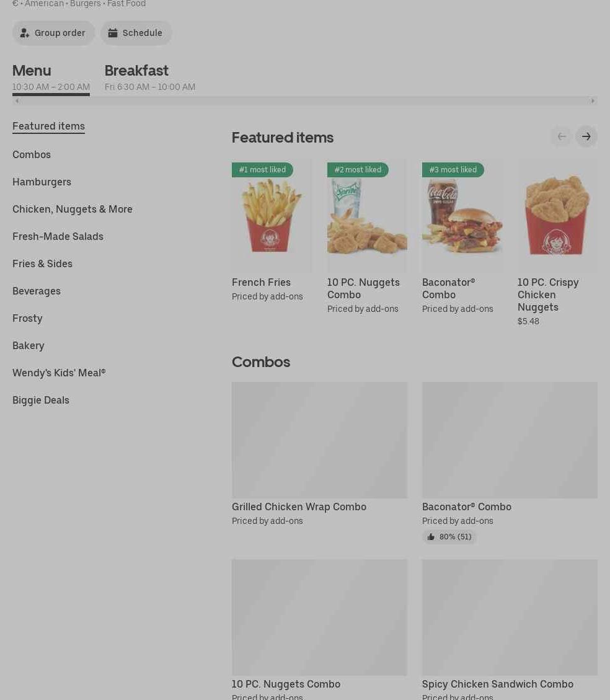
Task: Go to next featured items arrow
Action: tap(586, 136)
